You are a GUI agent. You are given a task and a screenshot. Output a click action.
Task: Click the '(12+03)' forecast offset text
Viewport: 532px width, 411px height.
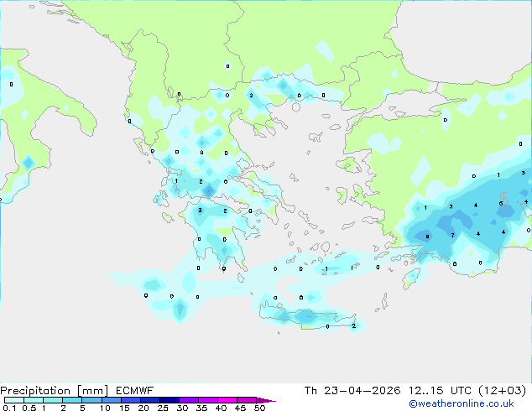click(502, 391)
